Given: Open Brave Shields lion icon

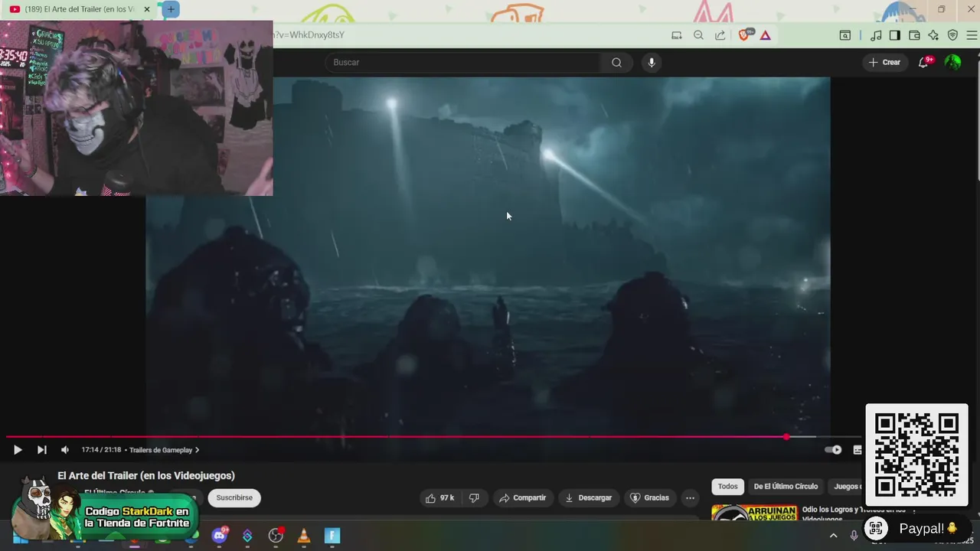Looking at the screenshot, I should click(x=744, y=35).
